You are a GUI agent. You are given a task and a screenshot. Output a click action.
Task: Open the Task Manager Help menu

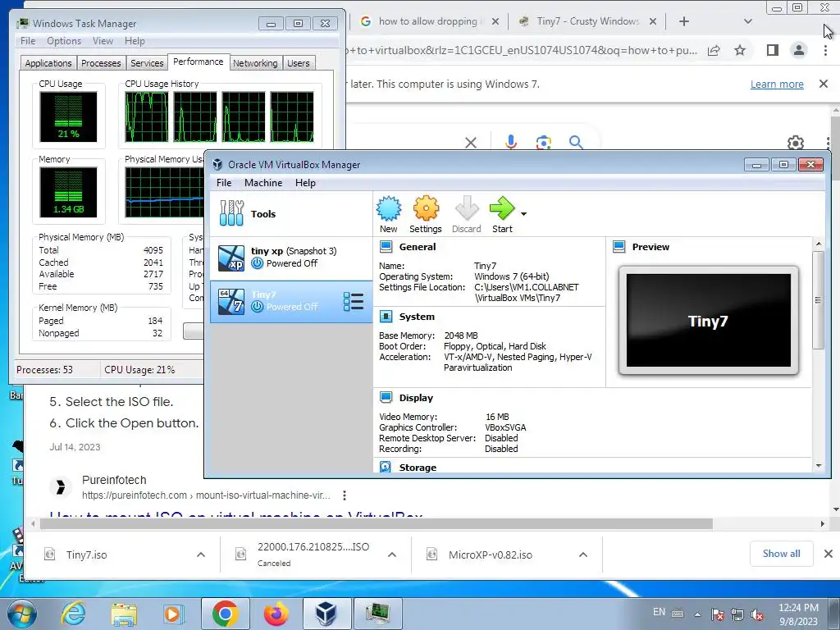(x=135, y=41)
